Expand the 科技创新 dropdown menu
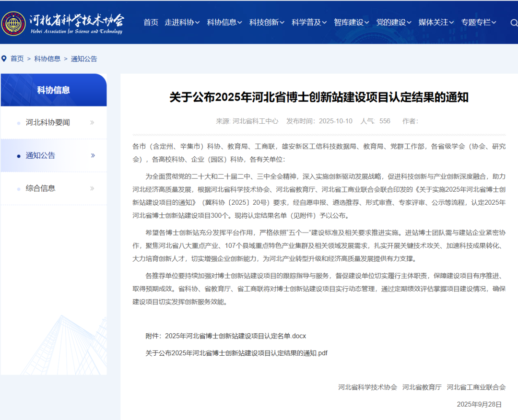Screen dimensions: 518x420 coord(267,23)
